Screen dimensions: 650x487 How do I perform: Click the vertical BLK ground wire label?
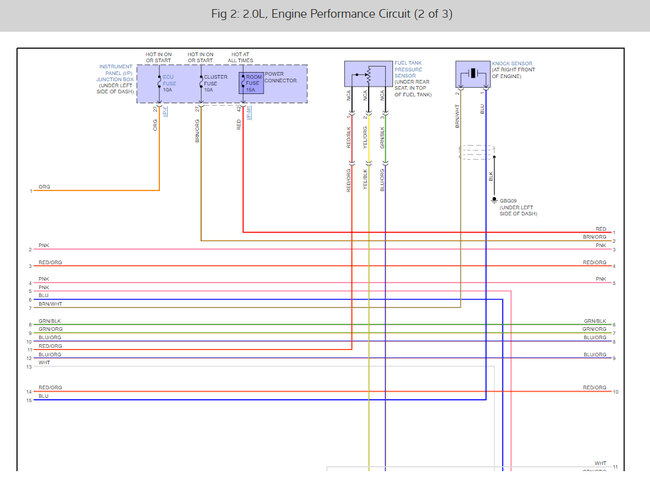(490, 176)
